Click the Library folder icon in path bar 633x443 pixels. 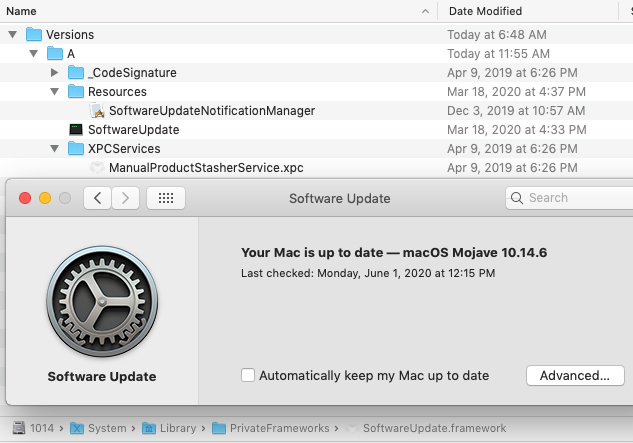(x=149, y=428)
